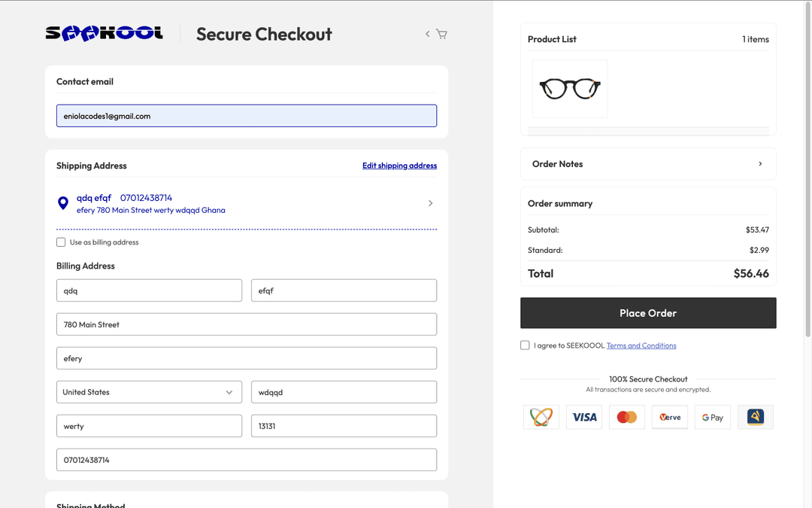This screenshot has height=508, width=812.
Task: Click the SEEKOOL logo
Action: [x=104, y=33]
